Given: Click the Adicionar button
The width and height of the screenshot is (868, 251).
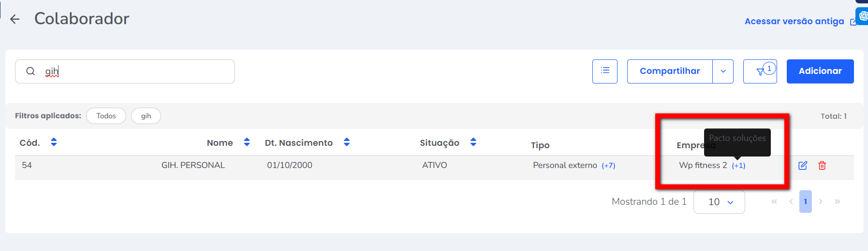Looking at the screenshot, I should (820, 71).
